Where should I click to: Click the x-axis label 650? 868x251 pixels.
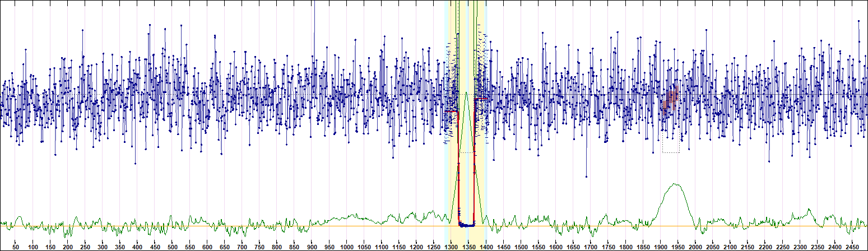click(225, 247)
